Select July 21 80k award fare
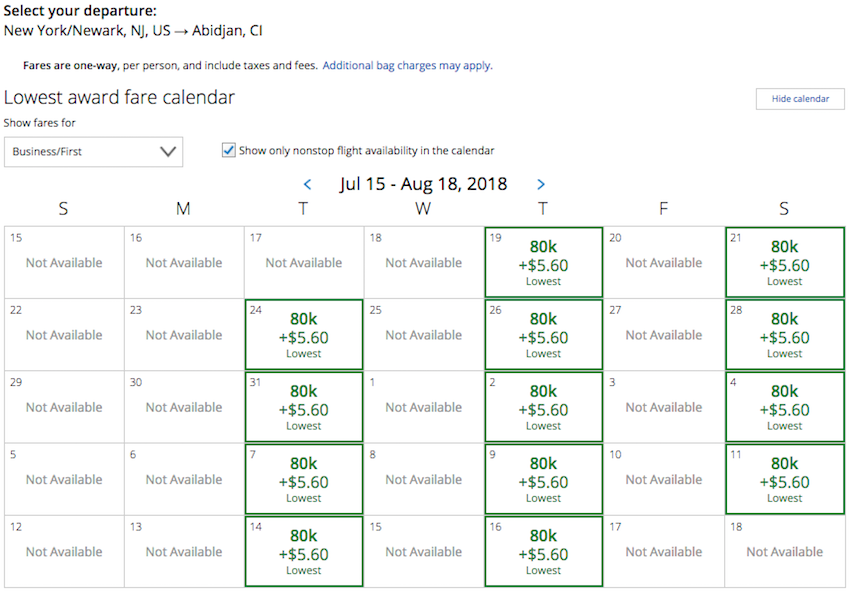The height and width of the screenshot is (592, 850). tap(784, 262)
